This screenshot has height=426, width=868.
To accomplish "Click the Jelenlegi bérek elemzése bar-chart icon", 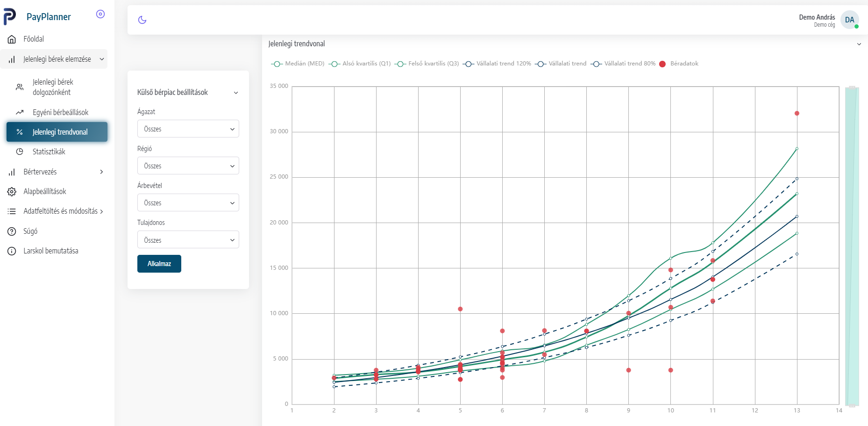I will tap(12, 59).
